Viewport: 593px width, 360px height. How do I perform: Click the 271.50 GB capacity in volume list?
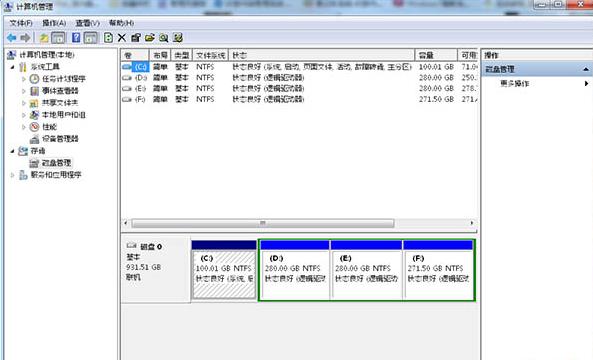[436, 99]
